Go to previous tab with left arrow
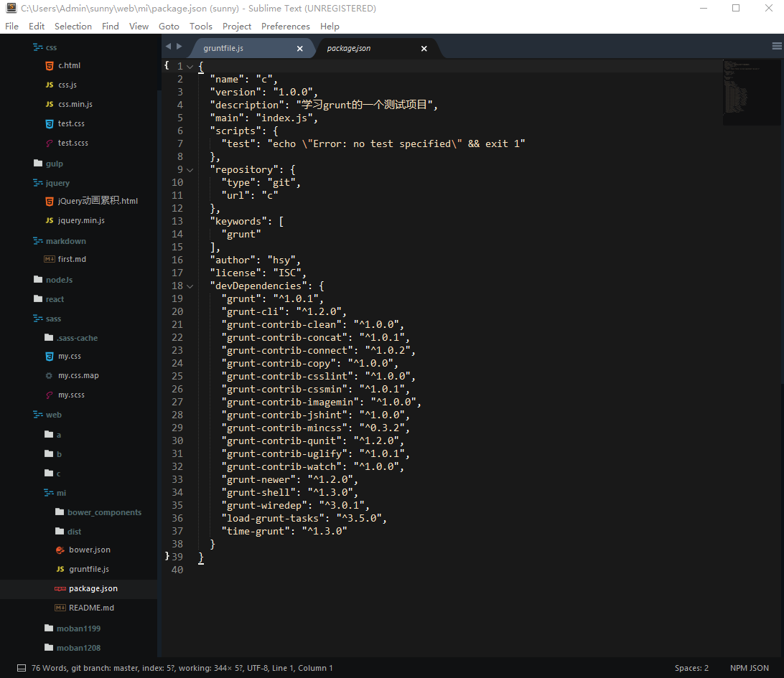The width and height of the screenshot is (784, 678). 168,47
